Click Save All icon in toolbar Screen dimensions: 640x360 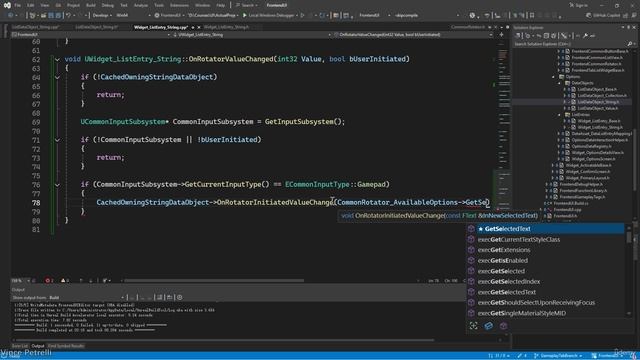point(58,16)
